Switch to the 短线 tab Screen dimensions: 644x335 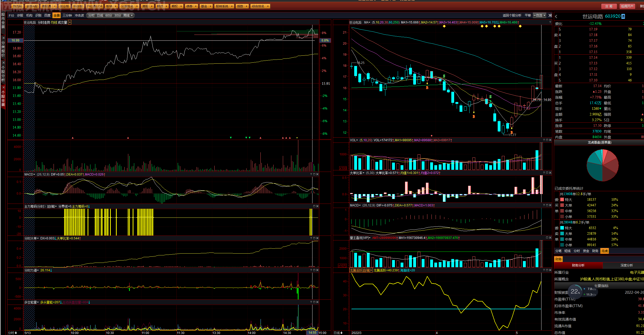click(567, 251)
